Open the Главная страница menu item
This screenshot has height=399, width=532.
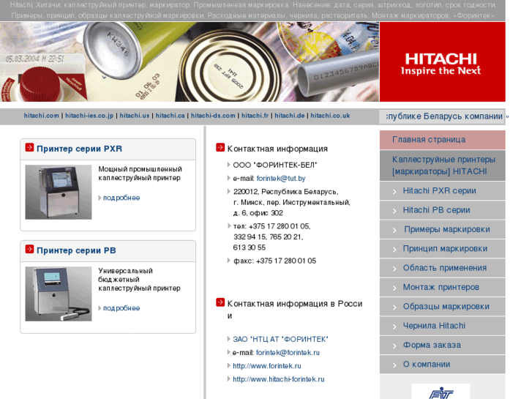pos(443,140)
